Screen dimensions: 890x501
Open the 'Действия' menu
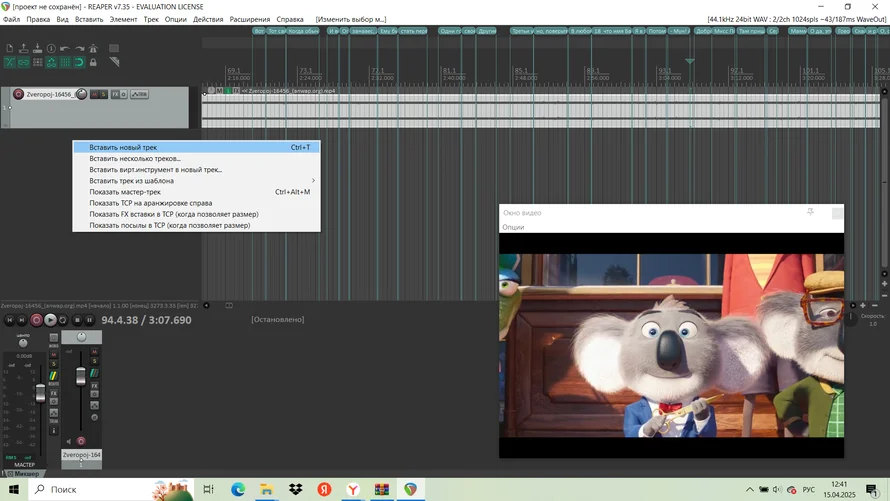[x=208, y=19]
